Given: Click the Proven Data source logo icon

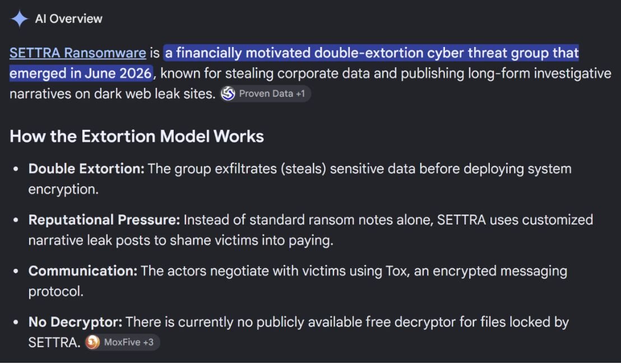Looking at the screenshot, I should [228, 94].
